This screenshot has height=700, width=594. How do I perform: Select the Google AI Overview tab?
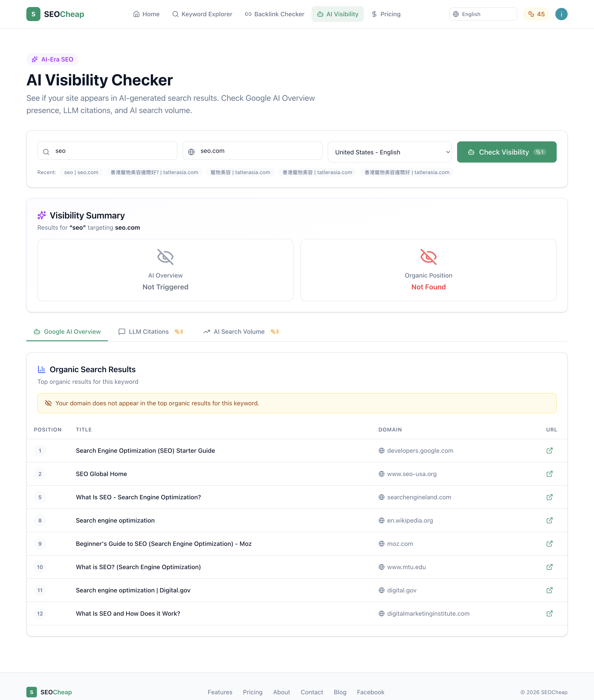pos(67,332)
